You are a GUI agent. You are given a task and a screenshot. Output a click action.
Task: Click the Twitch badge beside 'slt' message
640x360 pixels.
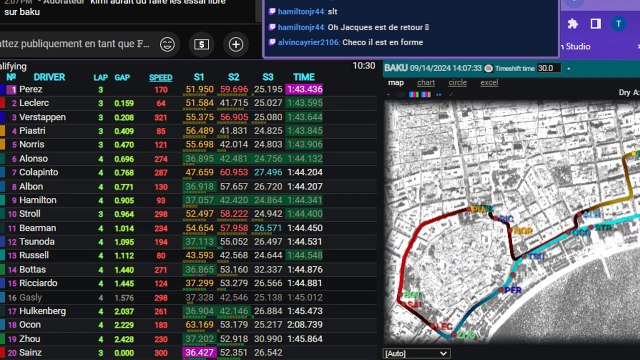pos(272,11)
